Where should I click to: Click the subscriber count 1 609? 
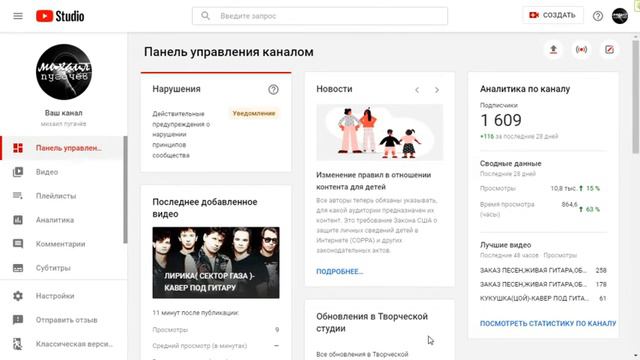501,120
